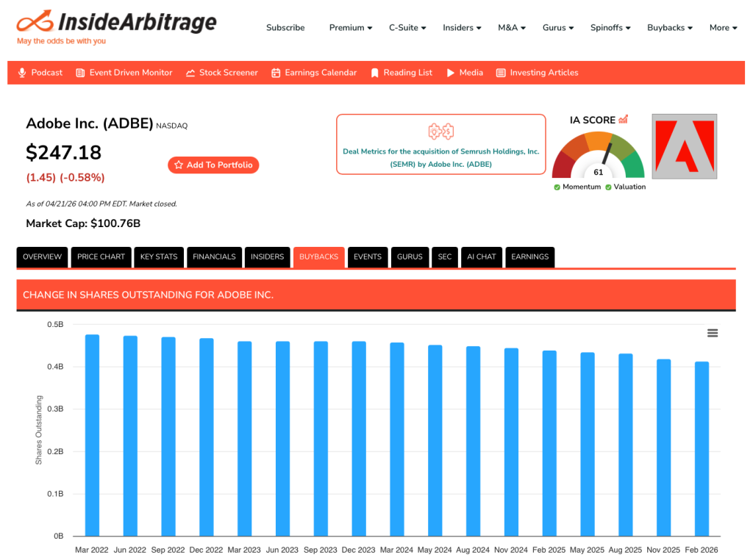Switch to the EARNINGS tab
Viewport: 753px width, 560px height.
[530, 256]
